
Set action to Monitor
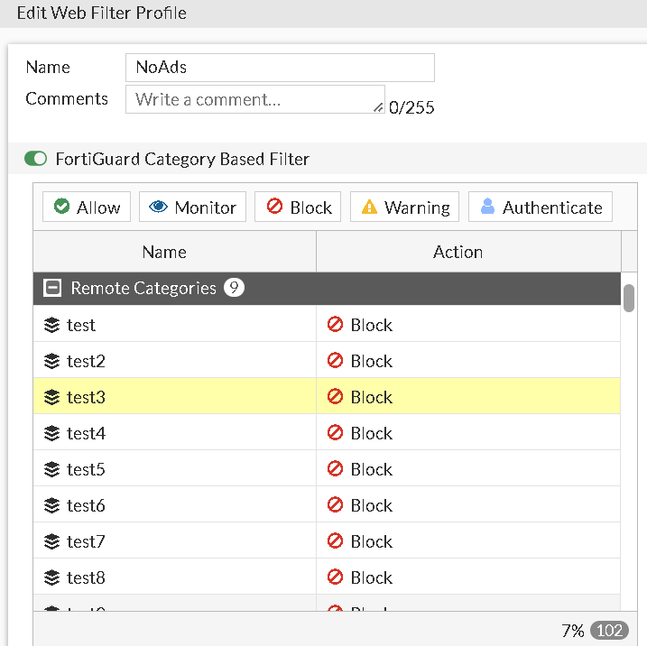tap(192, 207)
